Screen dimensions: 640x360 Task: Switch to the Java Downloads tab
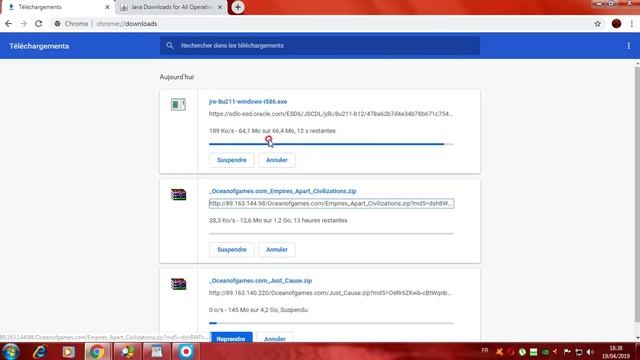pos(171,7)
